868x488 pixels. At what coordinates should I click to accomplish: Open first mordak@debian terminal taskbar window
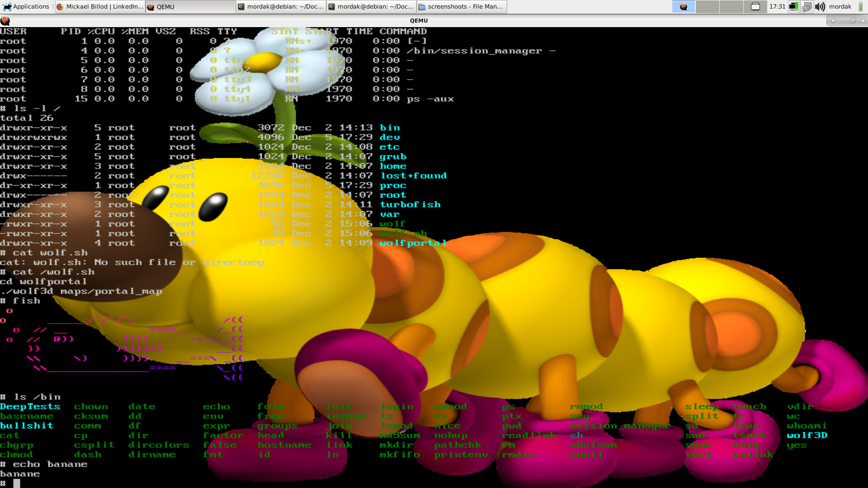click(x=280, y=6)
